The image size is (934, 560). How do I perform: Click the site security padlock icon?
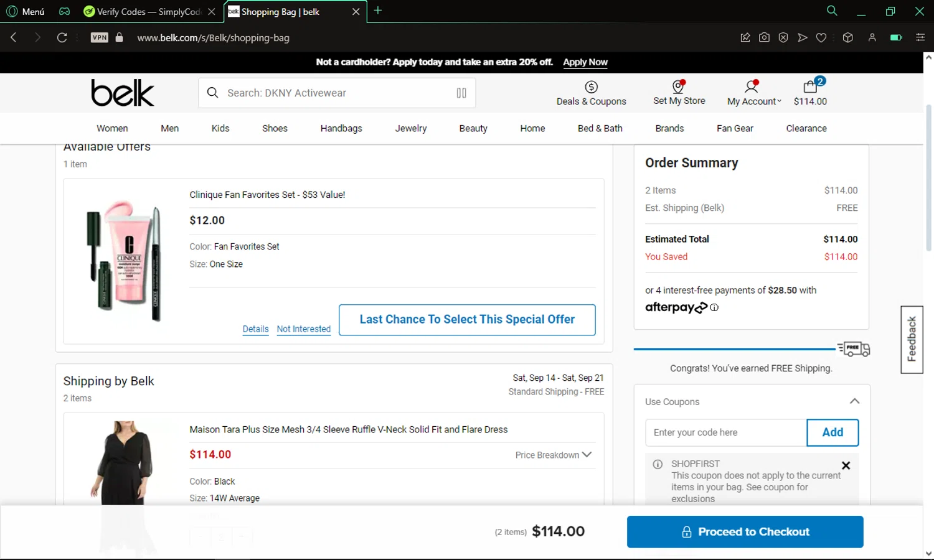coord(120,37)
